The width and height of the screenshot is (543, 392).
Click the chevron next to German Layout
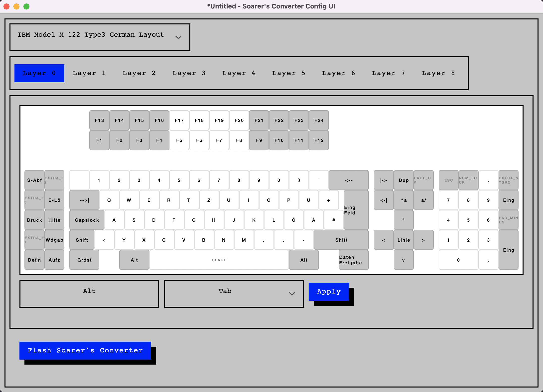178,38
